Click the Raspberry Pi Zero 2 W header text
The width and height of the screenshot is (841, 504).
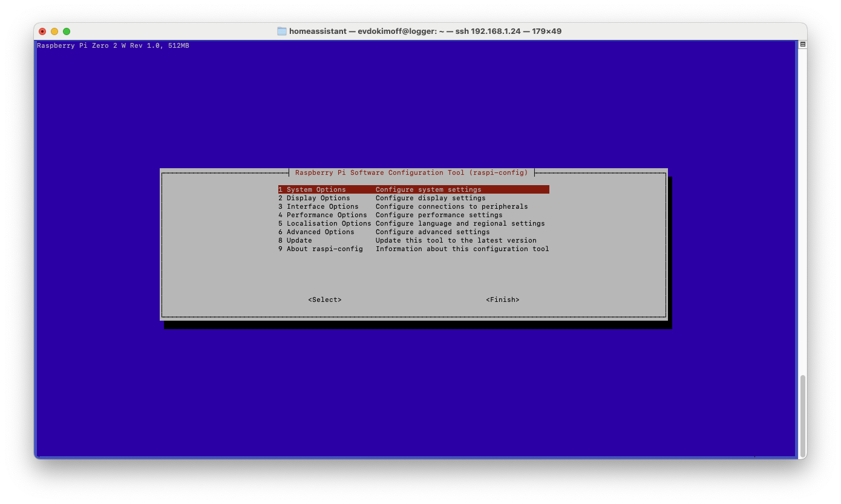click(x=113, y=46)
